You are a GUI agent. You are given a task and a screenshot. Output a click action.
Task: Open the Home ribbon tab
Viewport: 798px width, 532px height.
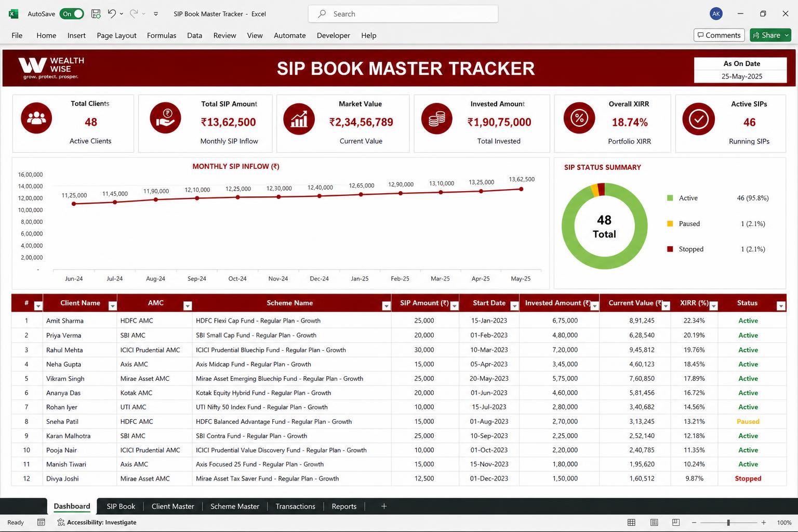46,35
